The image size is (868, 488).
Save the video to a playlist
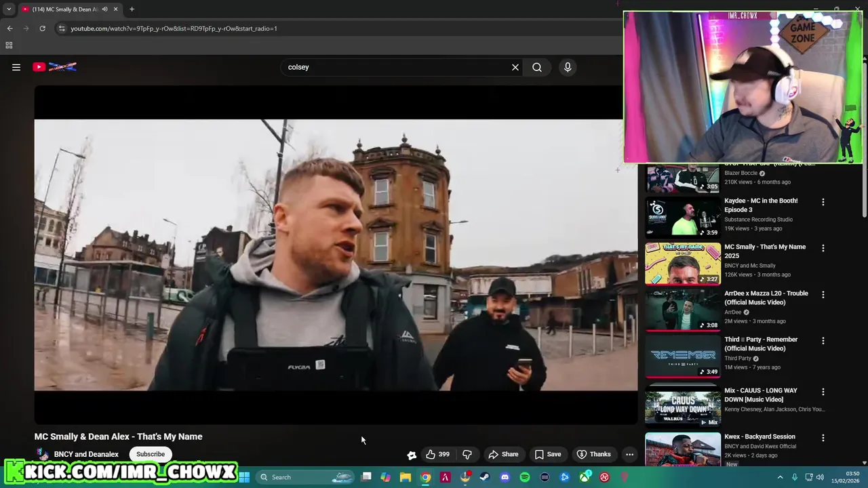[x=548, y=454]
